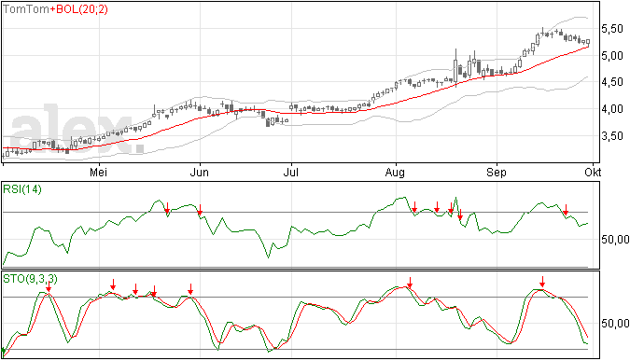Click the Sep month label
Image resolution: width=644 pixels, height=361 pixels.
pyautogui.click(x=497, y=172)
